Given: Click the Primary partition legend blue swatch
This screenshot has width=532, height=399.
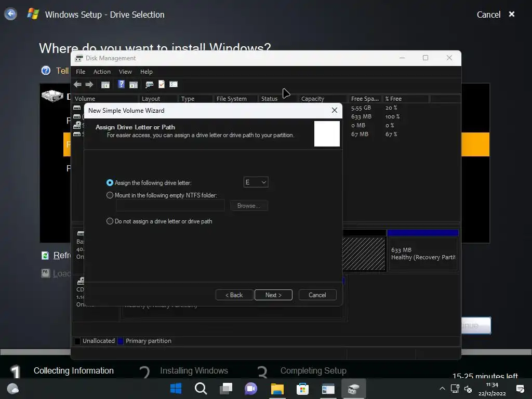Looking at the screenshot, I should point(121,341).
